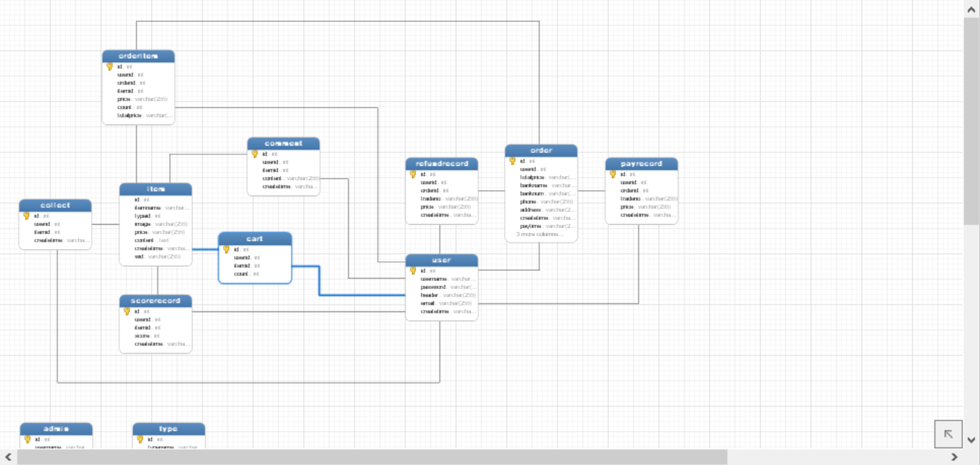Click the totalprice field inside the order table
The width and height of the screenshot is (980, 465).
(531, 177)
